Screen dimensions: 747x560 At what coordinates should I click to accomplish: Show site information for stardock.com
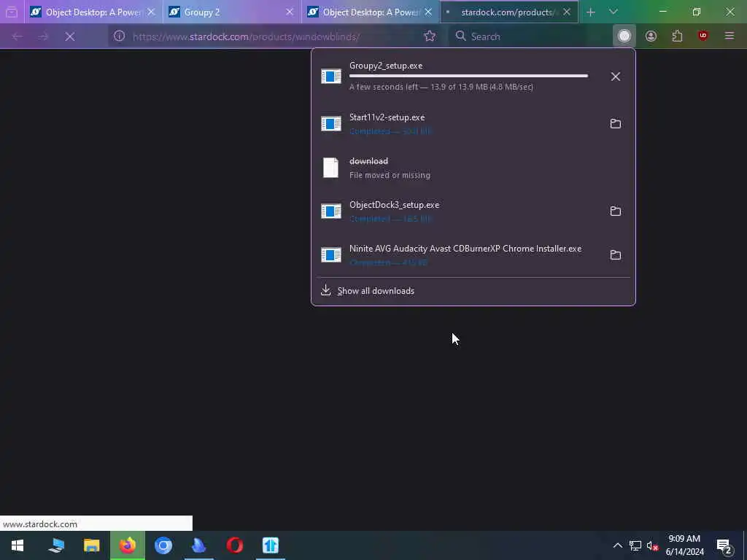(x=119, y=36)
